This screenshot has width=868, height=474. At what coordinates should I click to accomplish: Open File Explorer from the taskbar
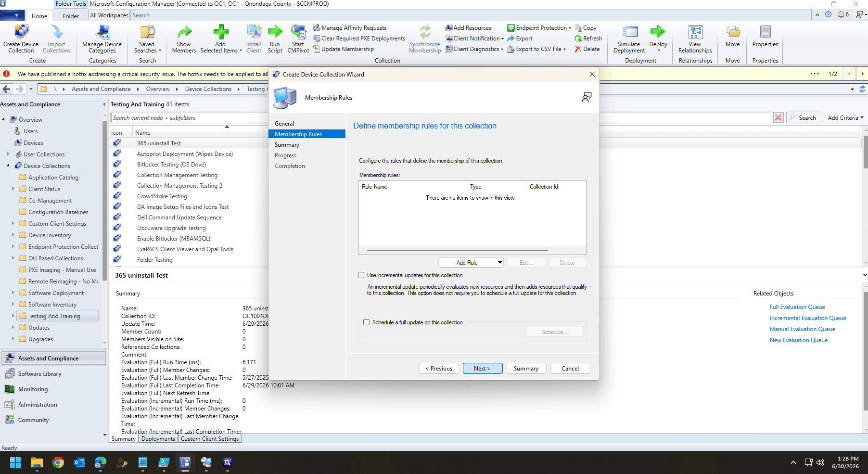[37, 462]
